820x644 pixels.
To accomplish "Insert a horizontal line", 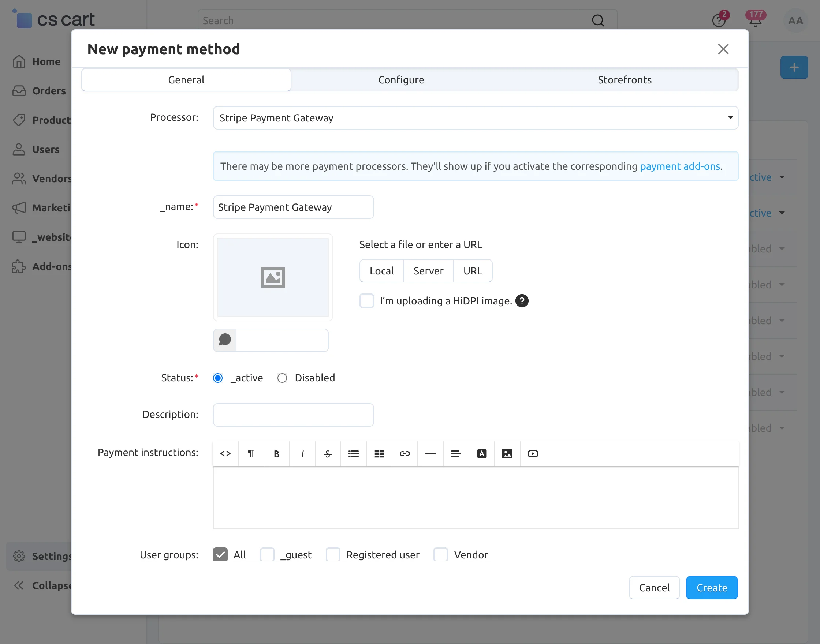I will (x=430, y=454).
